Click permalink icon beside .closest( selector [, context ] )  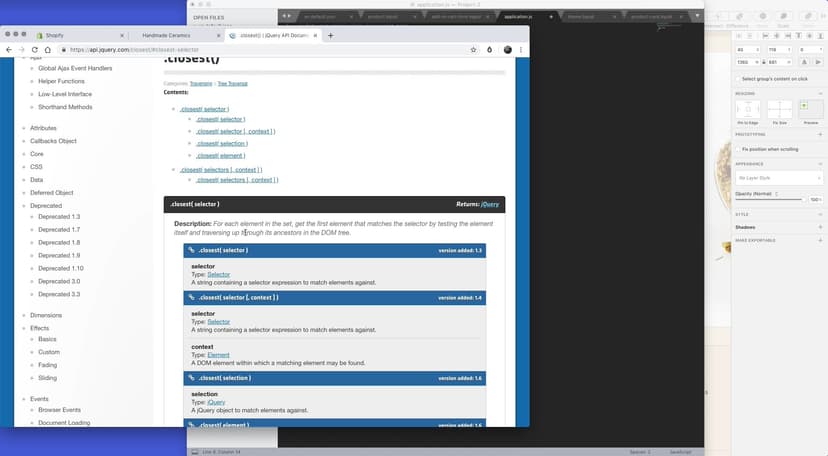pos(191,297)
